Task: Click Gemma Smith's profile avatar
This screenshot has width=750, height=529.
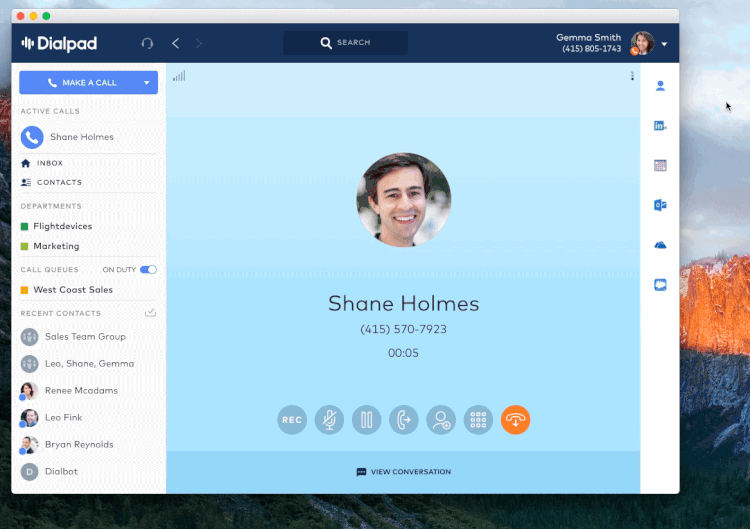Action: coord(642,43)
